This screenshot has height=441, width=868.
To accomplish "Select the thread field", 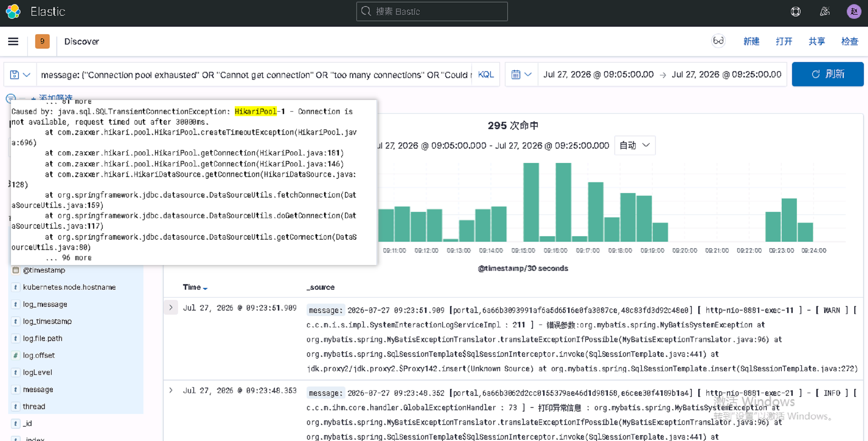I will (34, 406).
